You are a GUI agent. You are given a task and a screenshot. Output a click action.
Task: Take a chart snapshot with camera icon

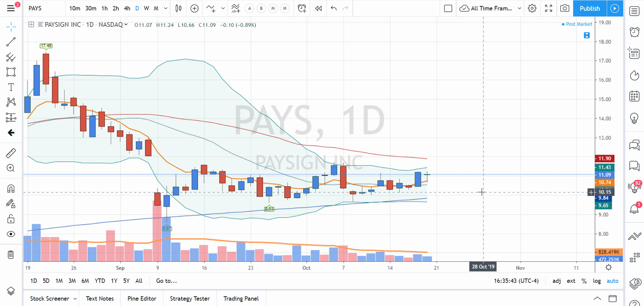point(565,8)
